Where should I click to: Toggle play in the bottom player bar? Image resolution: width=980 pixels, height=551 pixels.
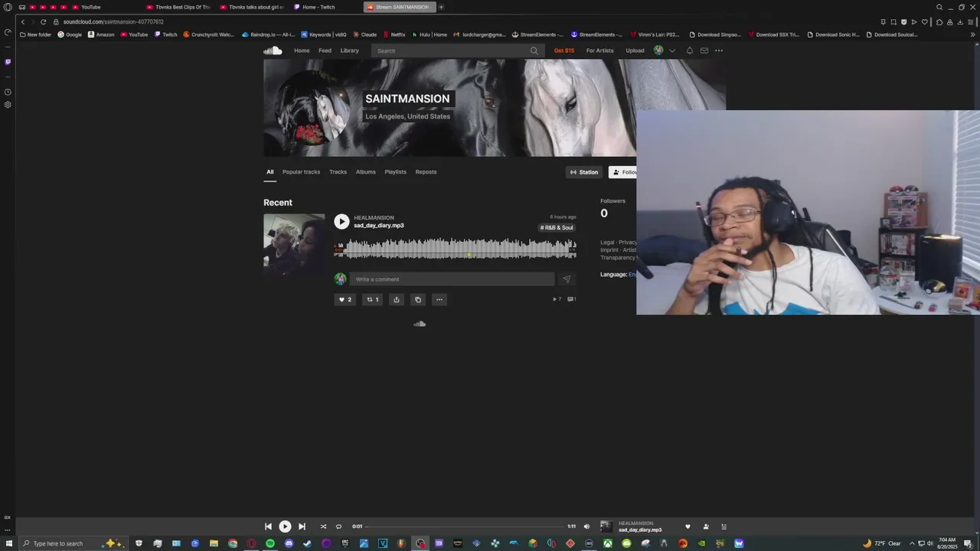tap(285, 527)
